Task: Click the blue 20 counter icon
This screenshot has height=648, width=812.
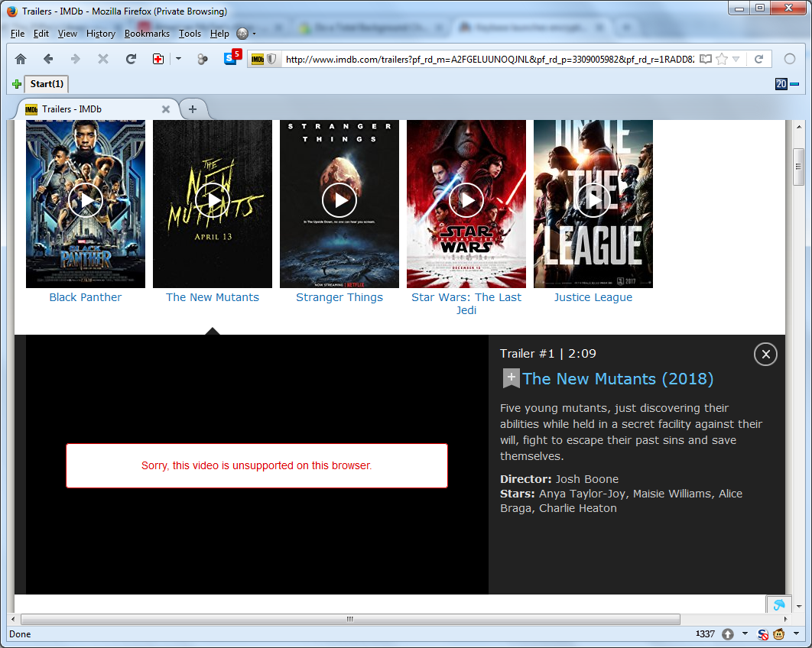Action: click(781, 84)
